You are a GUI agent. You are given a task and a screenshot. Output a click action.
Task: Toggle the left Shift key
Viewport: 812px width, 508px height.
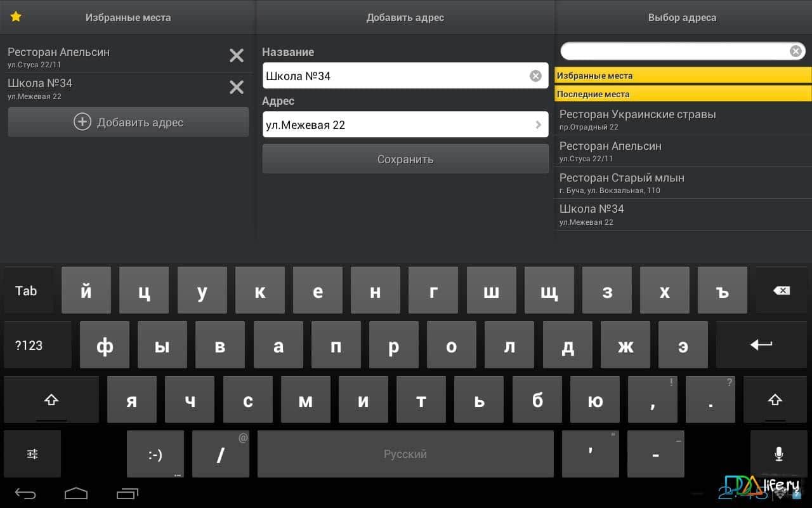pos(51,400)
